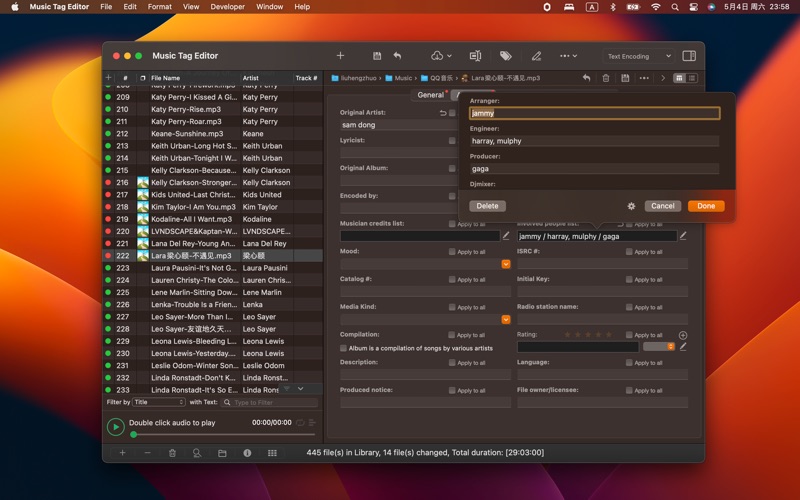Switch to the General tab
The height and width of the screenshot is (500, 800).
(x=431, y=95)
